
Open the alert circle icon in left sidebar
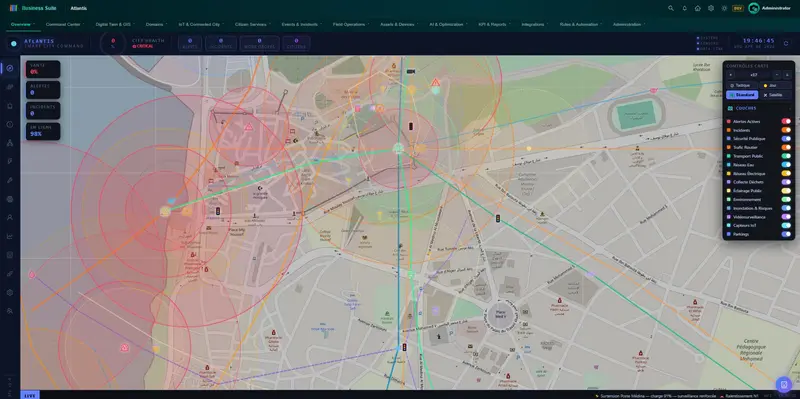tap(10, 124)
